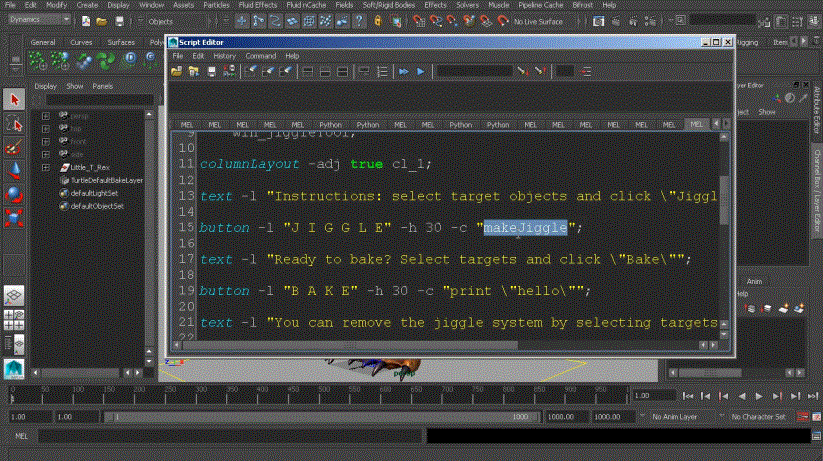823x461 pixels.
Task: Click the Go to Line icon
Action: (586, 71)
